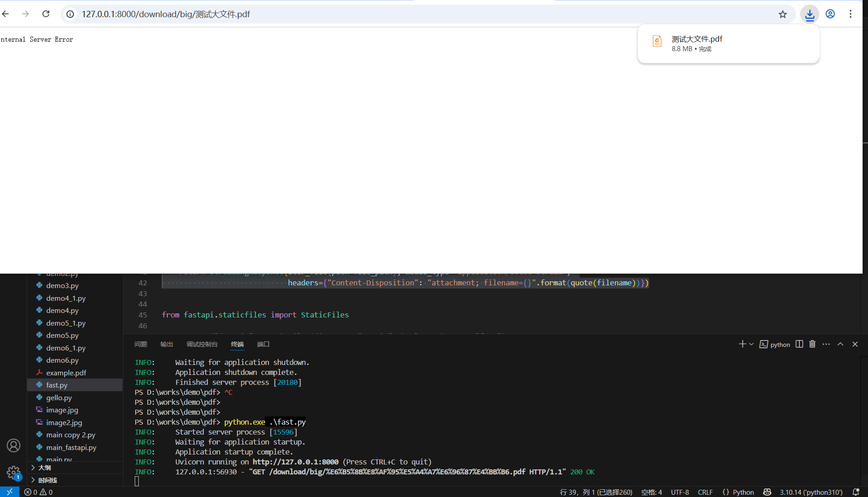The image size is (868, 497).
Task: Split the terminal panel
Action: 799,344
